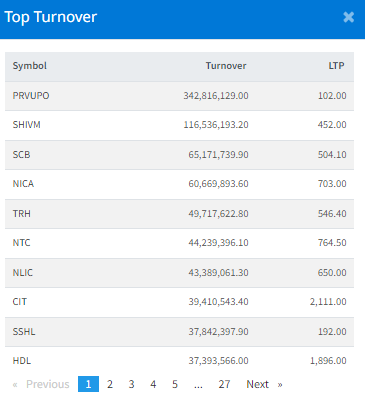
Task: Sort by the LTP column header
Action: [x=336, y=66]
